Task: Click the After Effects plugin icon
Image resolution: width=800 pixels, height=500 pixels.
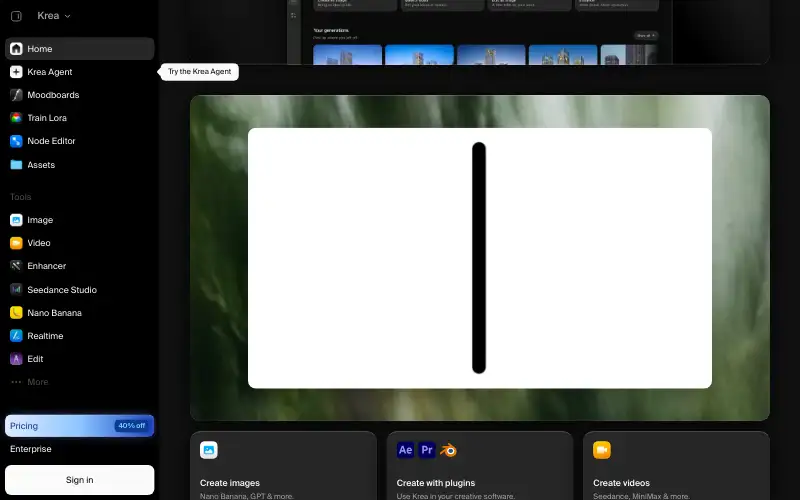Action: [406, 450]
